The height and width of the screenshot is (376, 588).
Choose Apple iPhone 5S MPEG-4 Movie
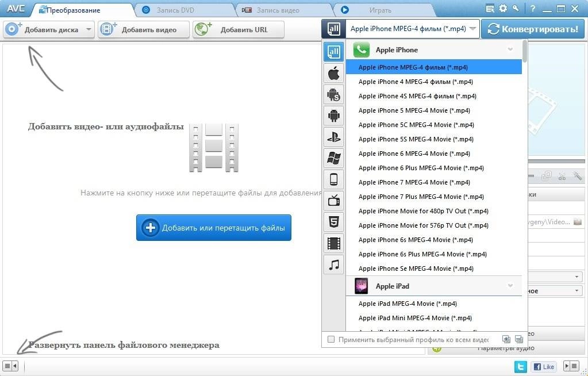433,139
